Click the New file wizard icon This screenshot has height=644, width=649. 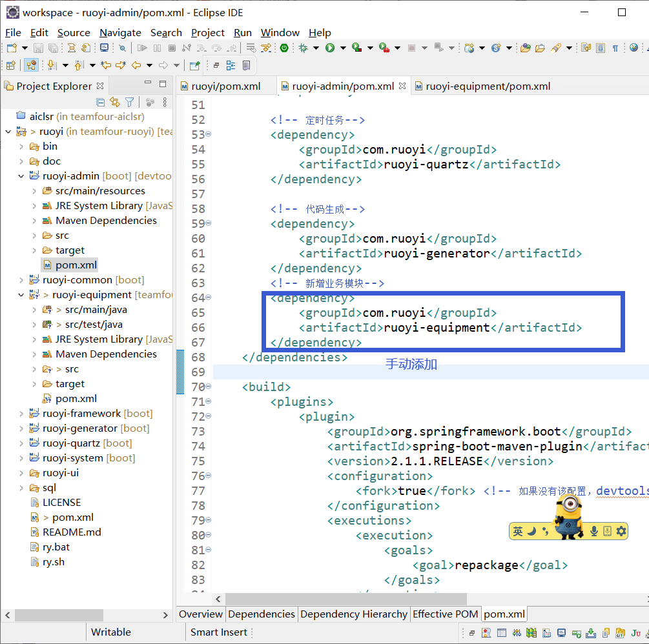pos(12,48)
